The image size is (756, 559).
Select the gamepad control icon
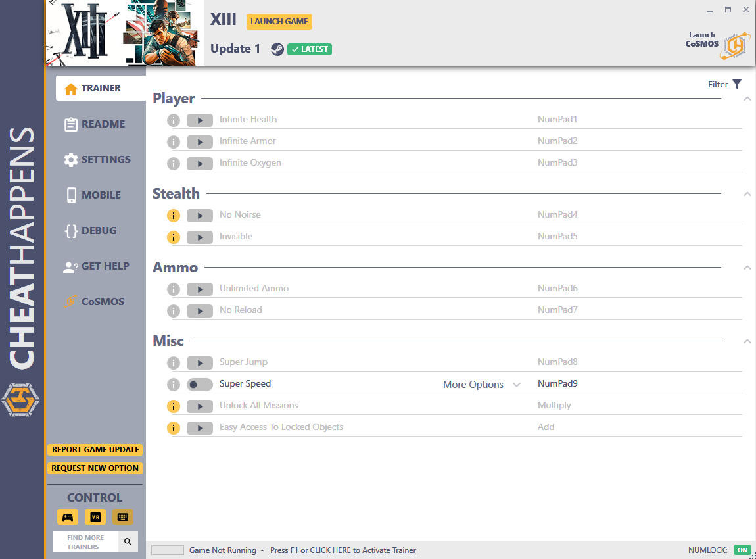68,517
